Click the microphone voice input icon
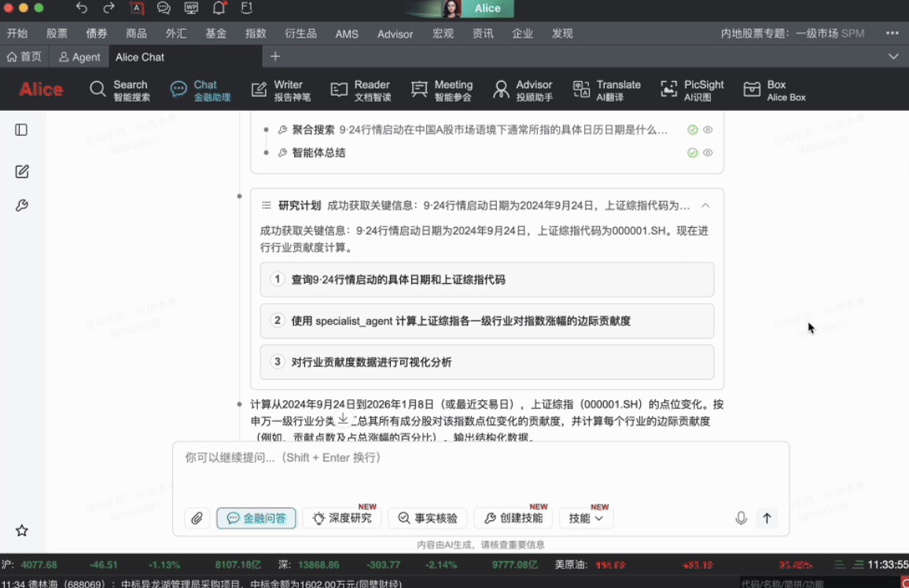This screenshot has height=588, width=909. [x=741, y=518]
